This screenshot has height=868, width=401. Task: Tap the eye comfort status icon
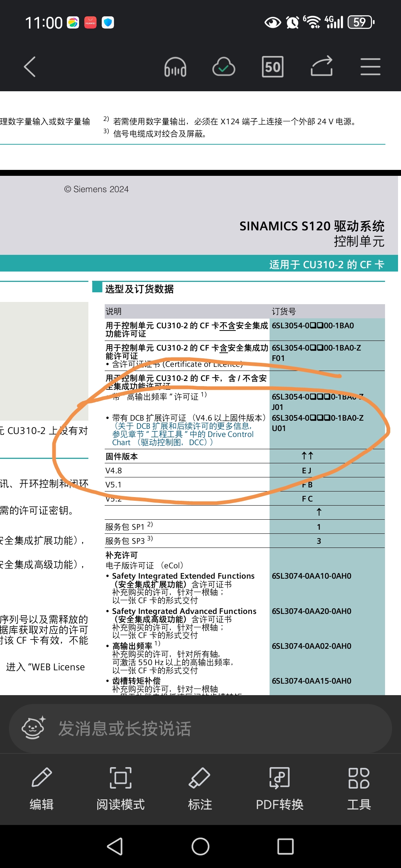pyautogui.click(x=273, y=23)
